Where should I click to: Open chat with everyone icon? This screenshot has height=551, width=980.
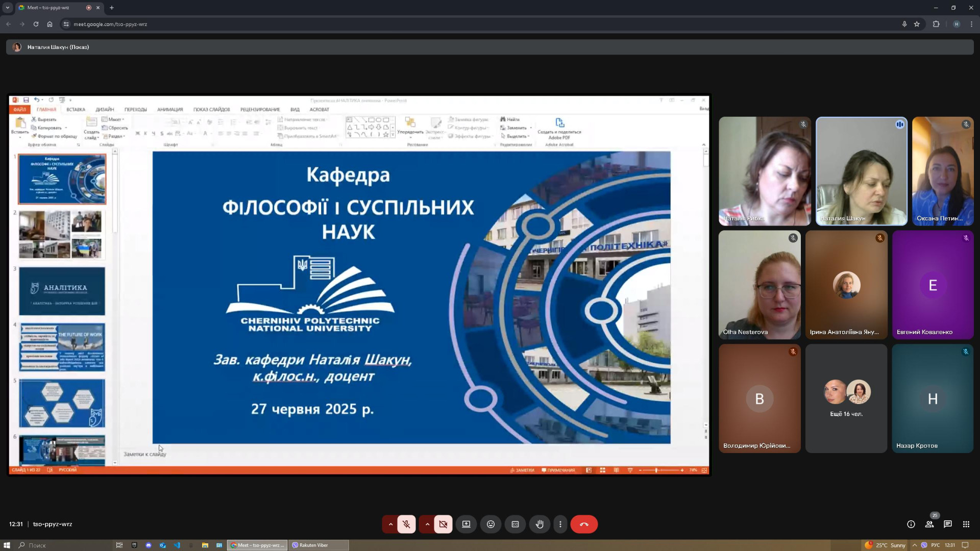(947, 524)
